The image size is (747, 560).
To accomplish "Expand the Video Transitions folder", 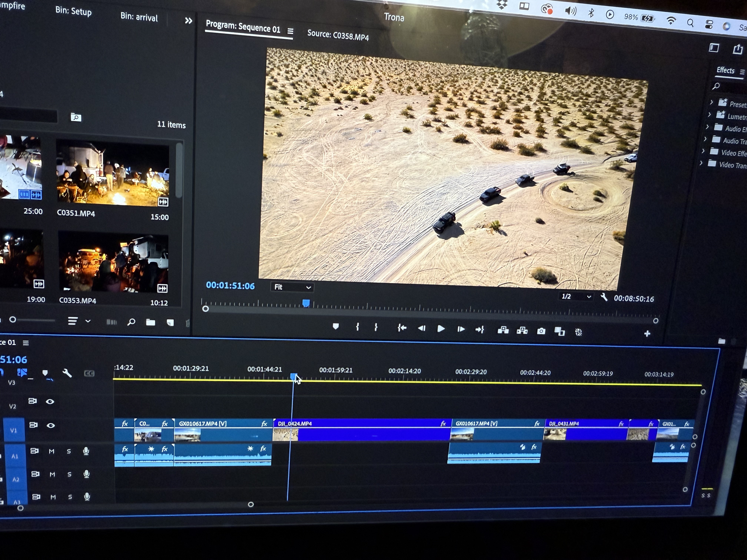I will click(x=701, y=163).
